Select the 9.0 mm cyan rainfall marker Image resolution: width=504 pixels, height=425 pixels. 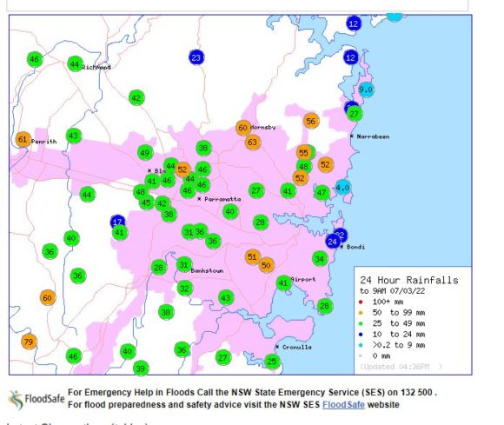[366, 90]
